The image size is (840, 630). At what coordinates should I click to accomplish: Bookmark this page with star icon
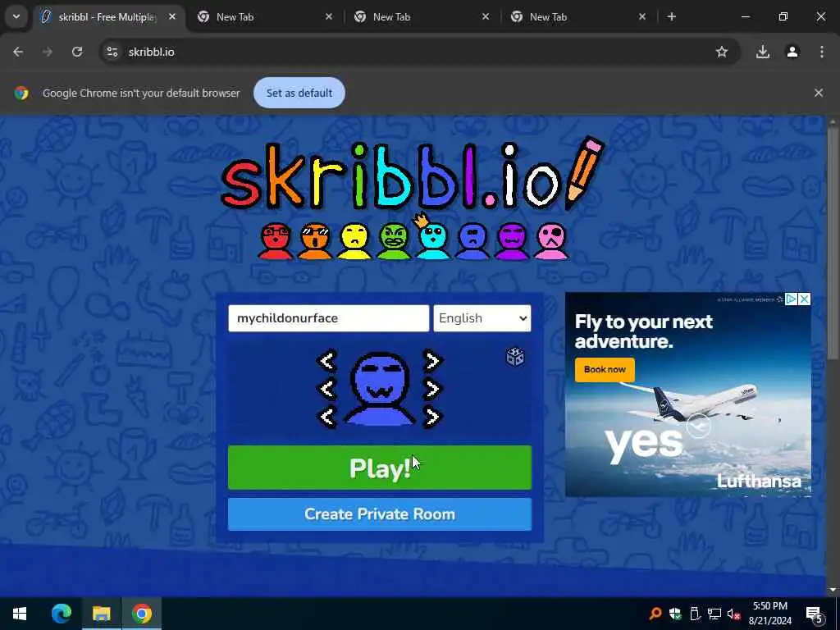(x=722, y=52)
